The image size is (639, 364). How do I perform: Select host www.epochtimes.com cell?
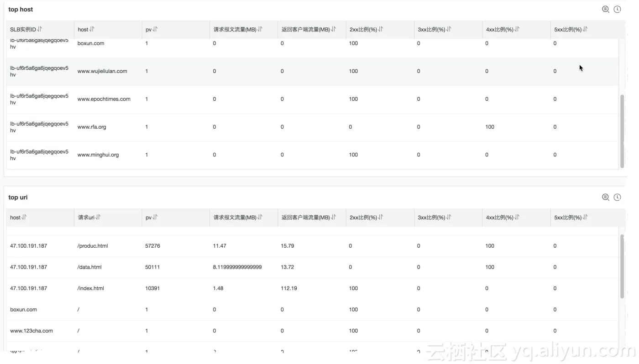coord(104,99)
